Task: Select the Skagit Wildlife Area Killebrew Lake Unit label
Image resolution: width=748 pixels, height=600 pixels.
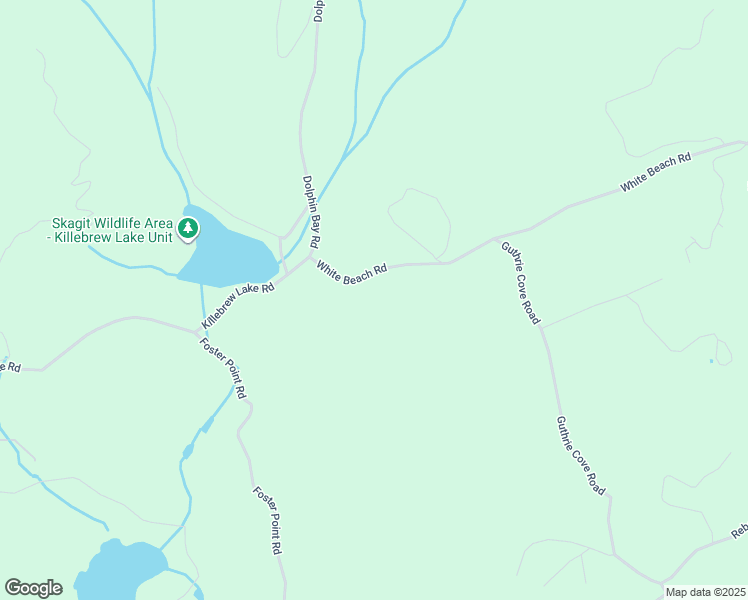Action: (x=113, y=230)
